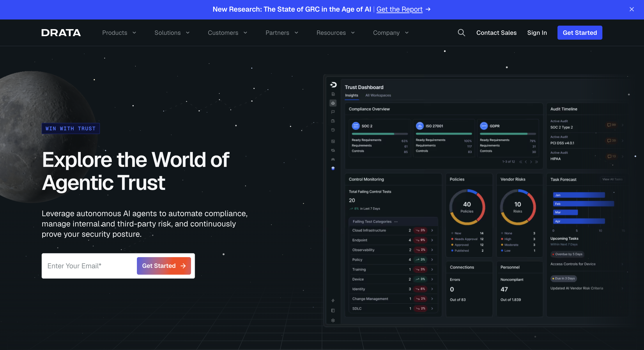Expand the Endpoint row chevron

pyautogui.click(x=432, y=240)
